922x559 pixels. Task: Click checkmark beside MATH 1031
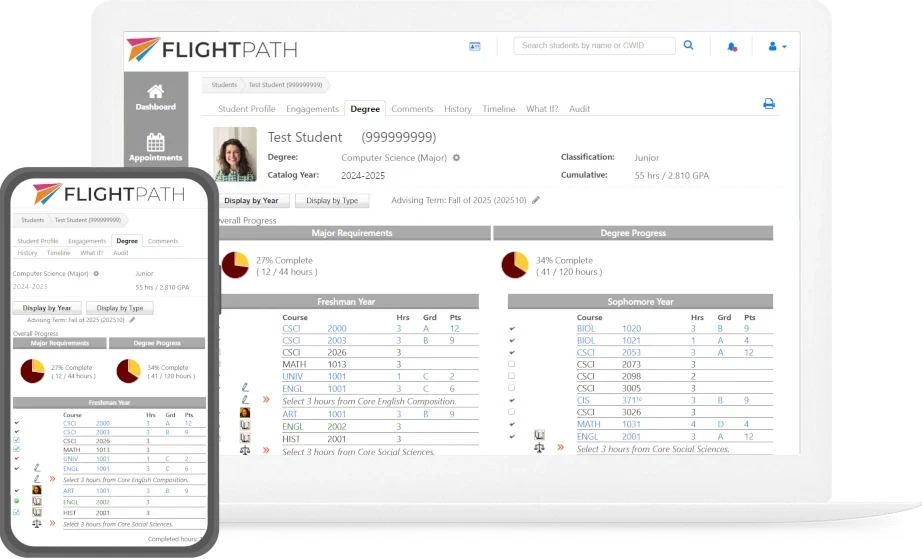coord(512,423)
